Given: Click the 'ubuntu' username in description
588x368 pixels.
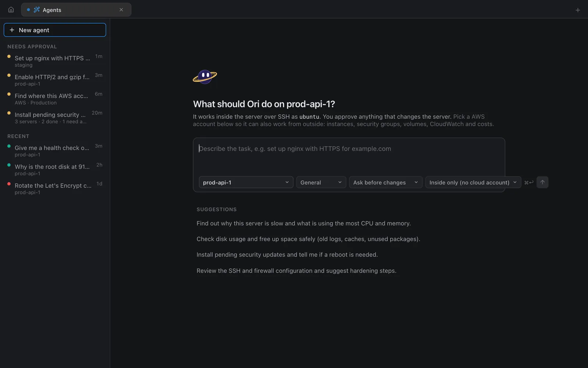Looking at the screenshot, I should click(309, 117).
